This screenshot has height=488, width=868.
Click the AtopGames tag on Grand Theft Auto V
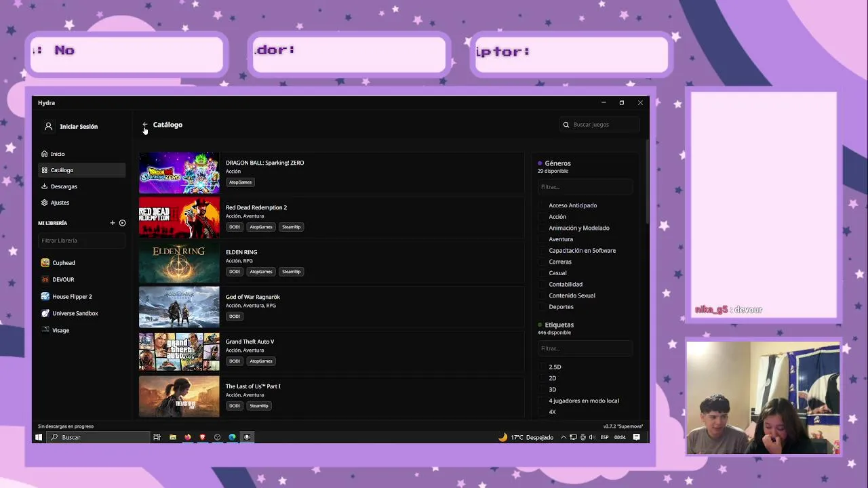(x=260, y=361)
